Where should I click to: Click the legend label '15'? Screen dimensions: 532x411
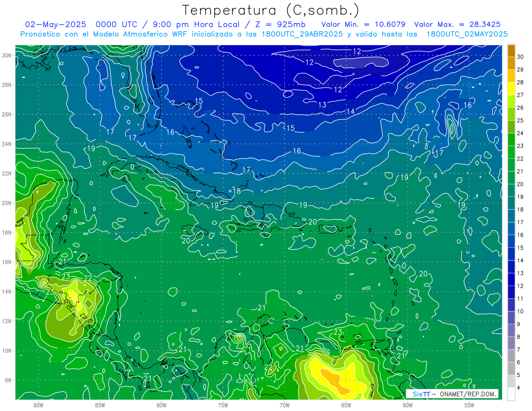click(x=520, y=247)
